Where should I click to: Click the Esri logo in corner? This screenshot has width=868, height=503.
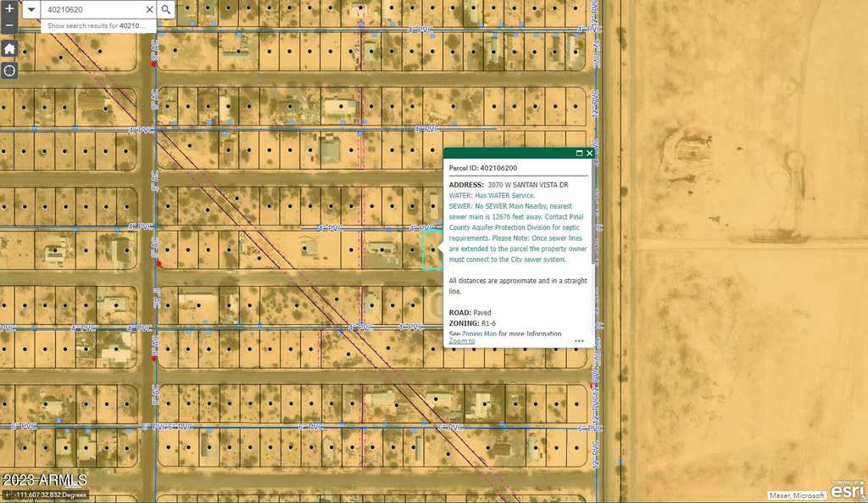tap(848, 489)
